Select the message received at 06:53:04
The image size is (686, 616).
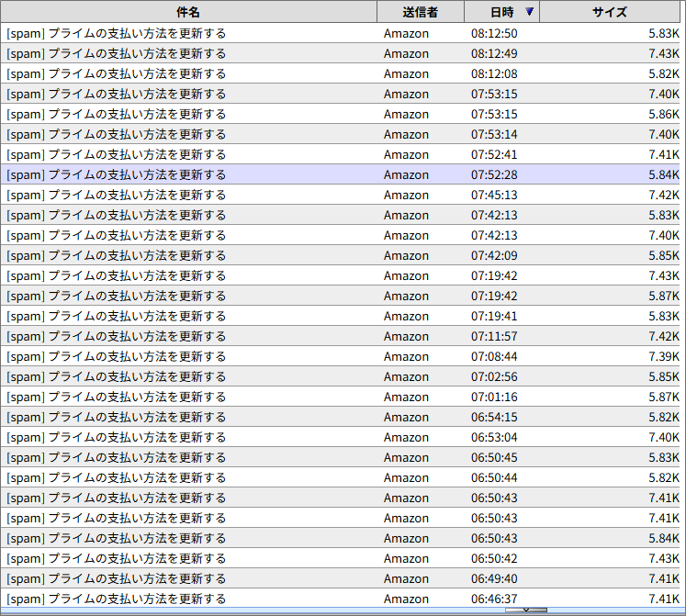pos(341,437)
